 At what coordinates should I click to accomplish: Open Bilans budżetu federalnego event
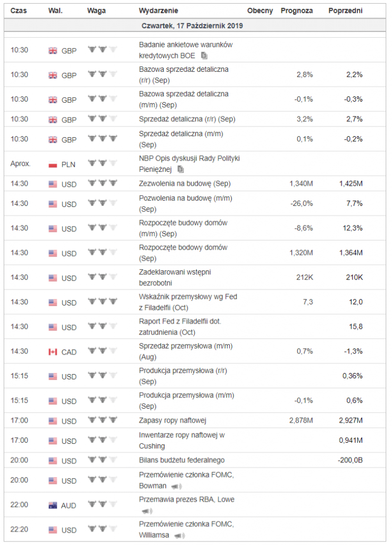181,460
